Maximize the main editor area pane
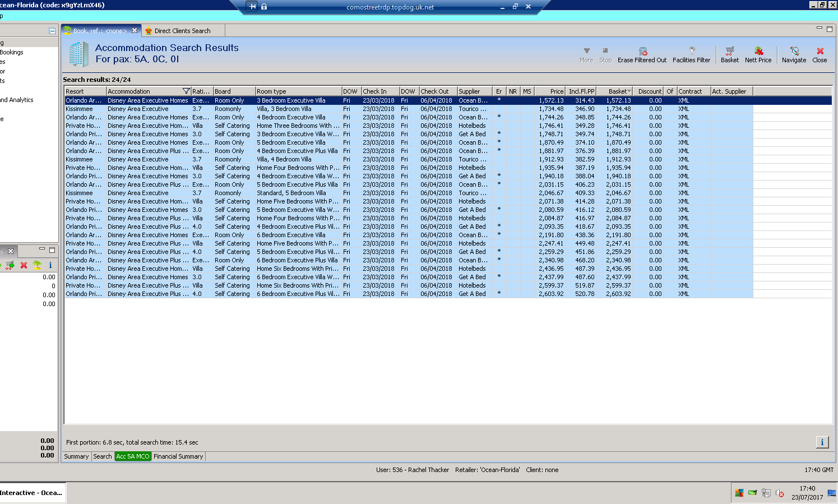This screenshot has width=838, height=504. tap(830, 29)
